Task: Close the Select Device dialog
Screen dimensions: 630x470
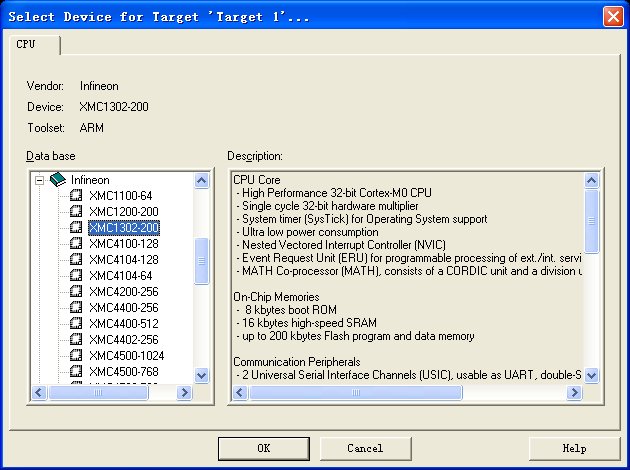Action: click(612, 16)
